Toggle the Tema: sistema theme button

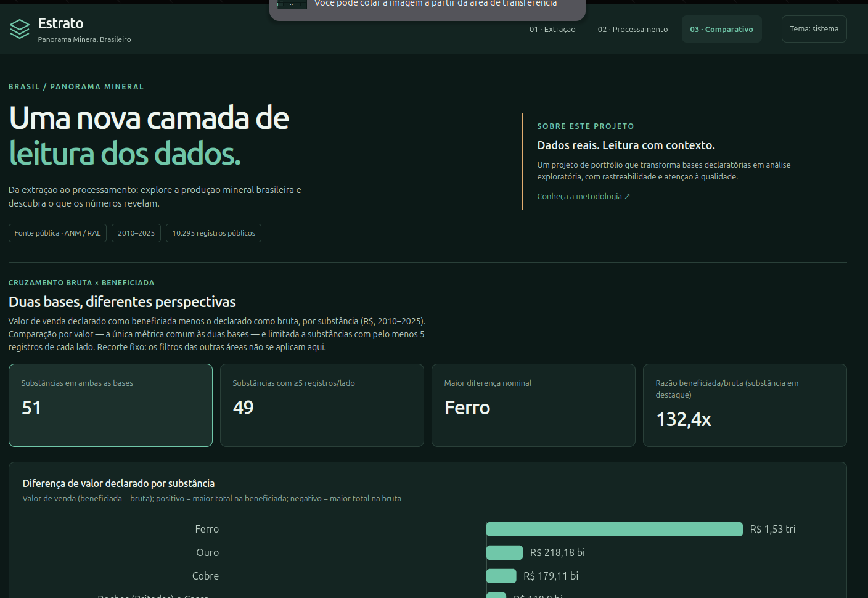point(814,29)
